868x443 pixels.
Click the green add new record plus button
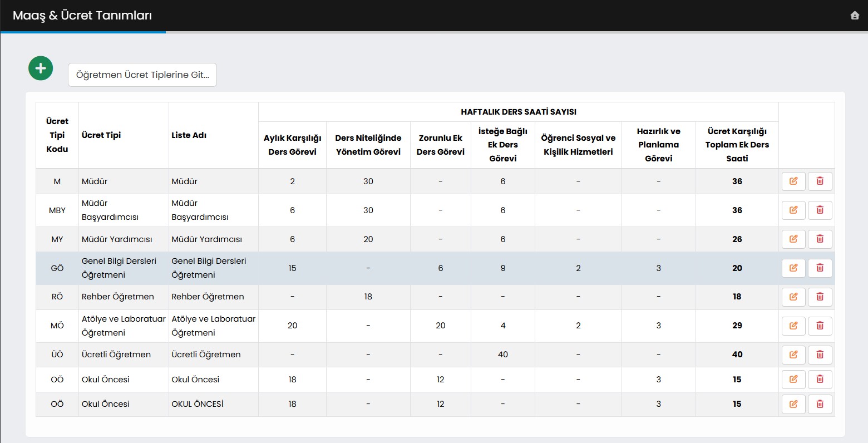pyautogui.click(x=41, y=68)
